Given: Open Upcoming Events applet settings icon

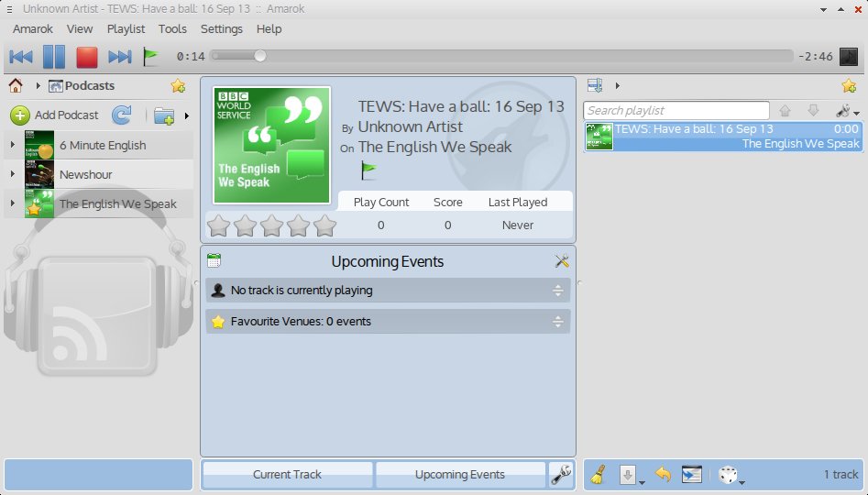Looking at the screenshot, I should [562, 260].
